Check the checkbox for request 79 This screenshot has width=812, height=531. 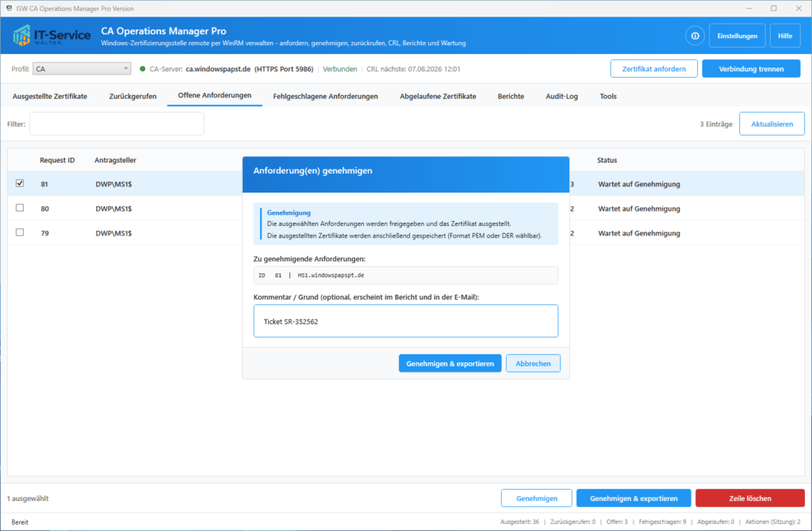pyautogui.click(x=20, y=232)
